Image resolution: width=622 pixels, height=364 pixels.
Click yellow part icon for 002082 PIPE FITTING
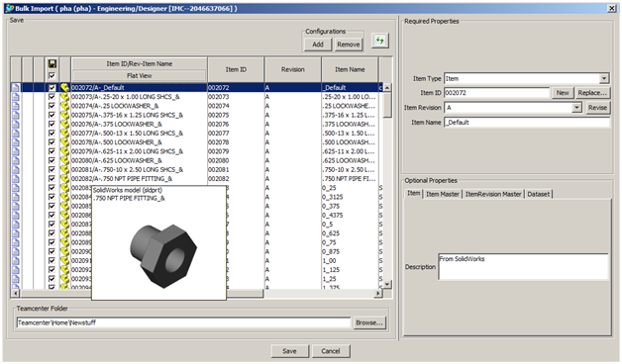[x=64, y=179]
